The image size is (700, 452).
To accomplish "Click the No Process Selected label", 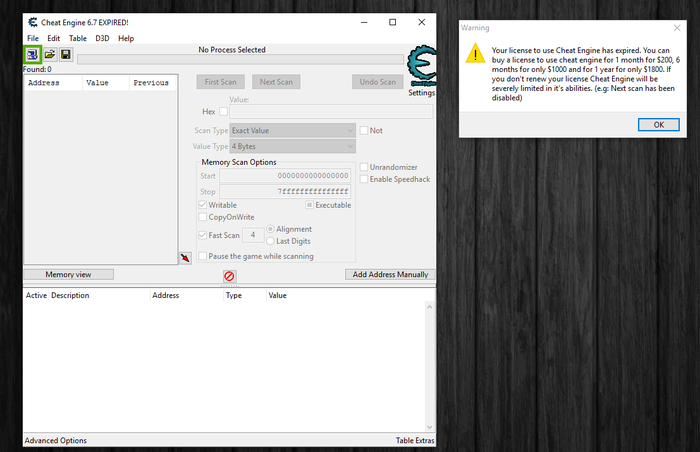I will pos(232,50).
